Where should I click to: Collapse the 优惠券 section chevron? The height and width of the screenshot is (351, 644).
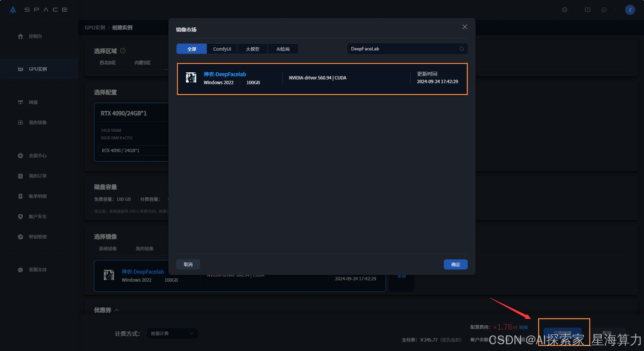[x=117, y=310]
